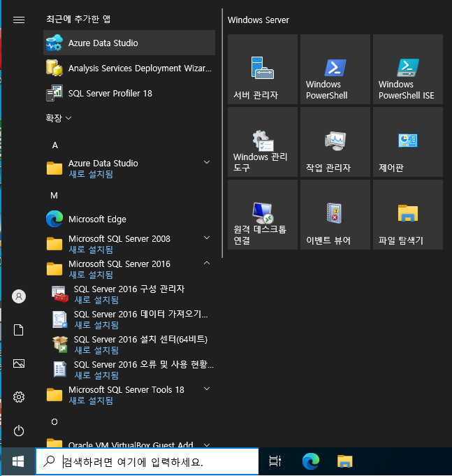This screenshot has height=476, width=452.
Task: Open SQL Server 2016 오류 및 사용 현황 item
Action: point(129,370)
